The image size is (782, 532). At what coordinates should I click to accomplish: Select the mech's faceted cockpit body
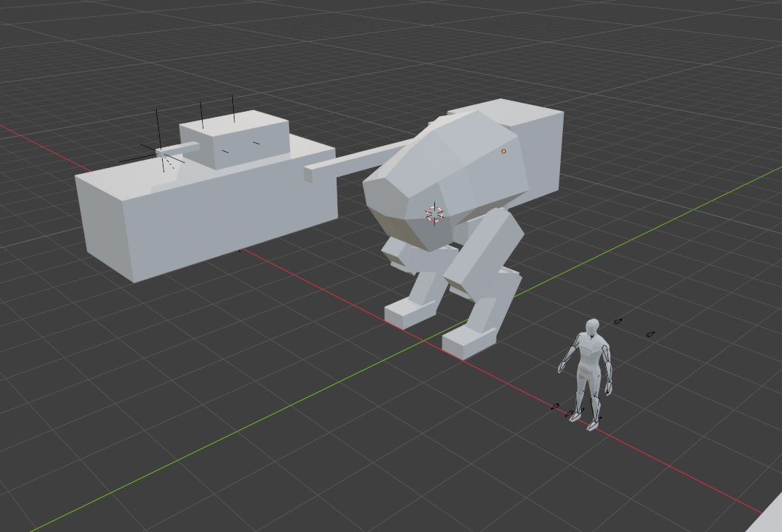point(444,180)
